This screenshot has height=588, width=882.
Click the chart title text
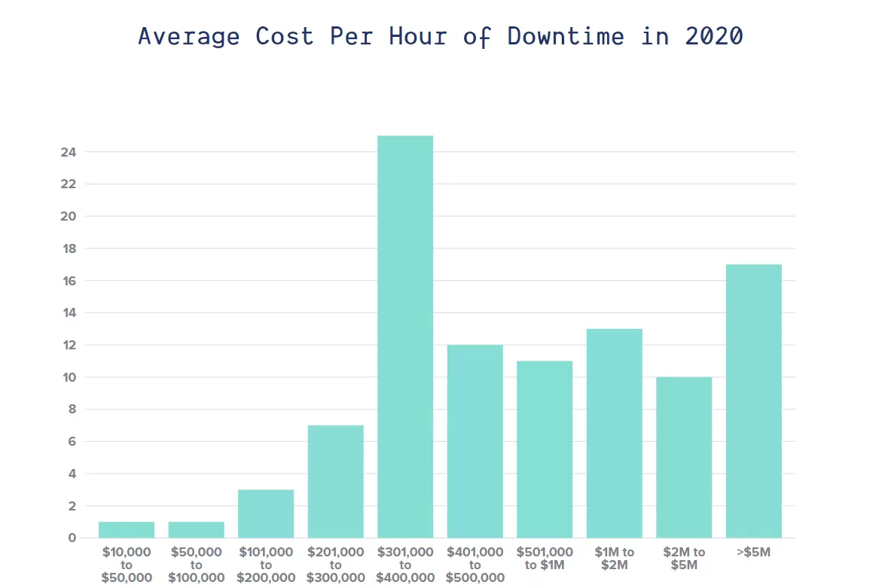point(439,35)
